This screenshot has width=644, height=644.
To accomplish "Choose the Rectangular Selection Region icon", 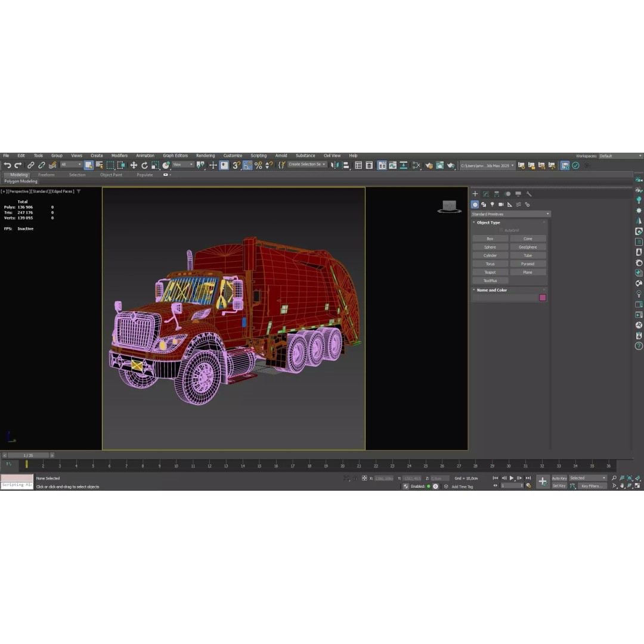I will click(x=110, y=165).
